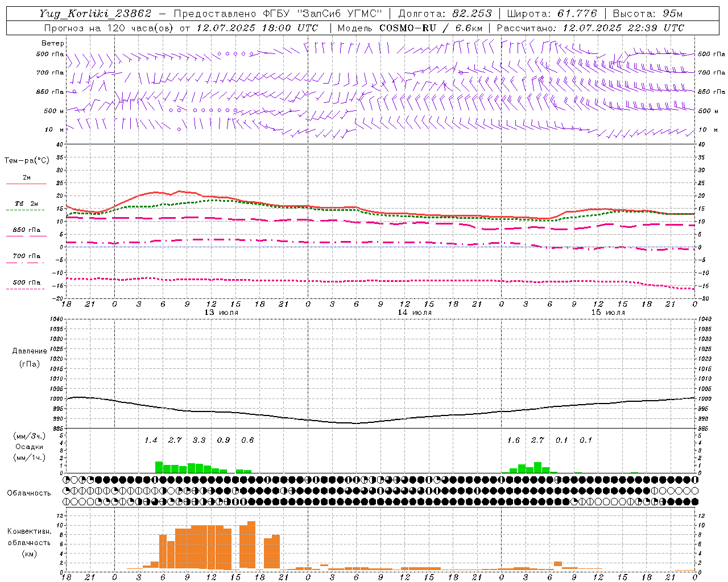Screen dimensions: 728x582
Task: Click the Высота: 95м value
Action: pyautogui.click(x=648, y=14)
